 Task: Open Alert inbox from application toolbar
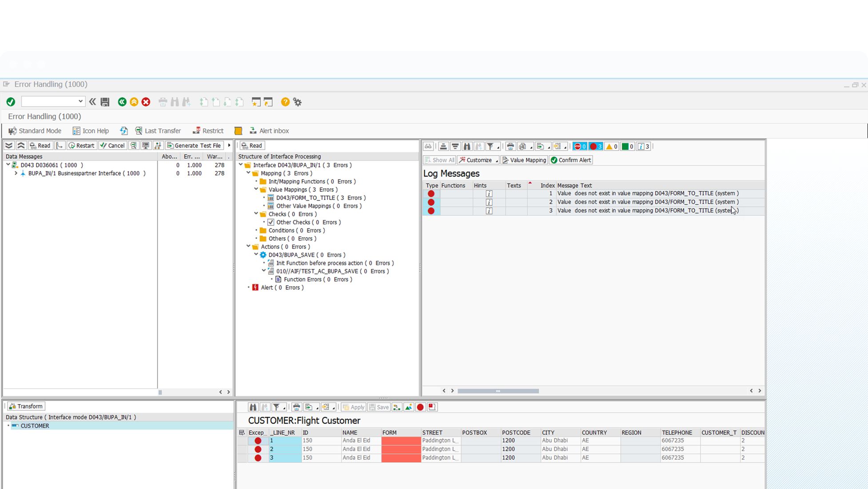[x=269, y=131]
